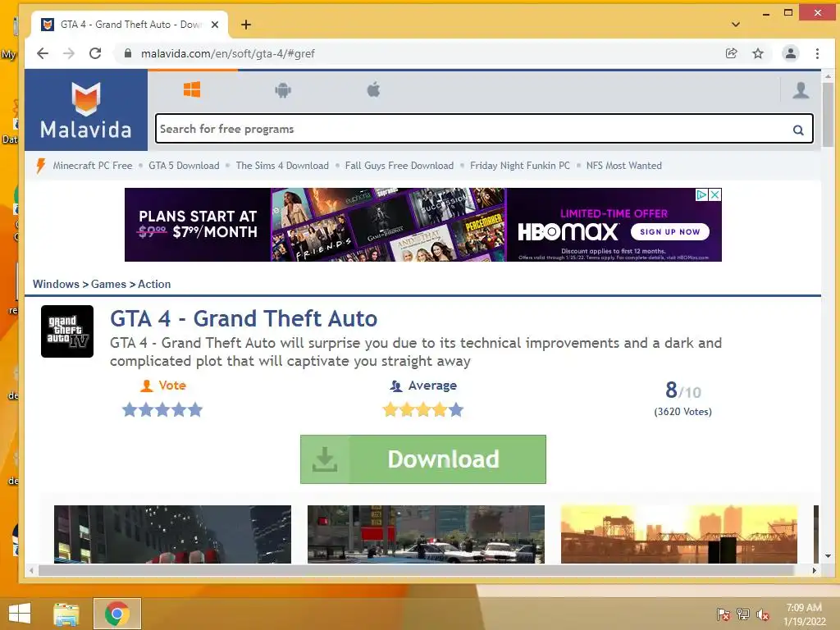
Task: Click the Grand Theft Auto IV app icon
Action: [x=67, y=331]
